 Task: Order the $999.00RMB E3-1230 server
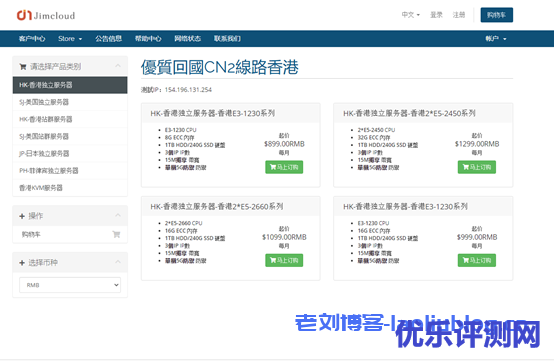(x=477, y=260)
